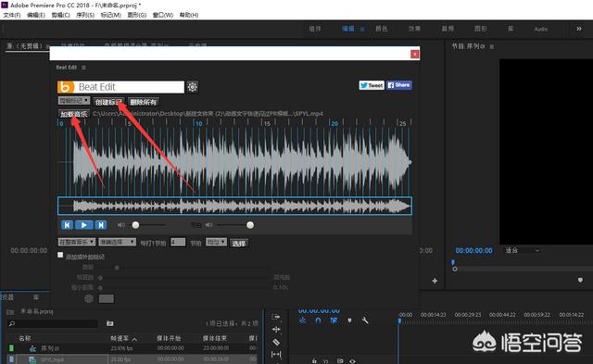Skip to next beat in Beat Edit
This screenshot has width=593, height=364.
click(101, 225)
